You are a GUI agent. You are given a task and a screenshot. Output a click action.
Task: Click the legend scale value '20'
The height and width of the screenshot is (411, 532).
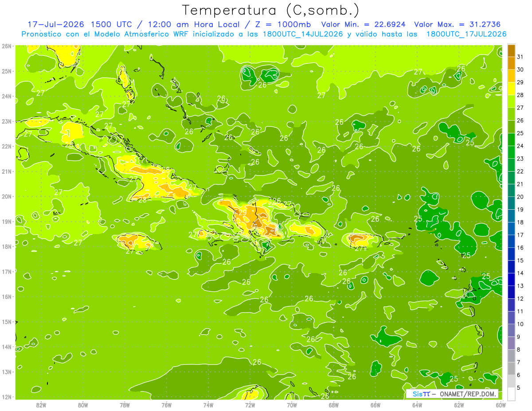(x=520, y=197)
